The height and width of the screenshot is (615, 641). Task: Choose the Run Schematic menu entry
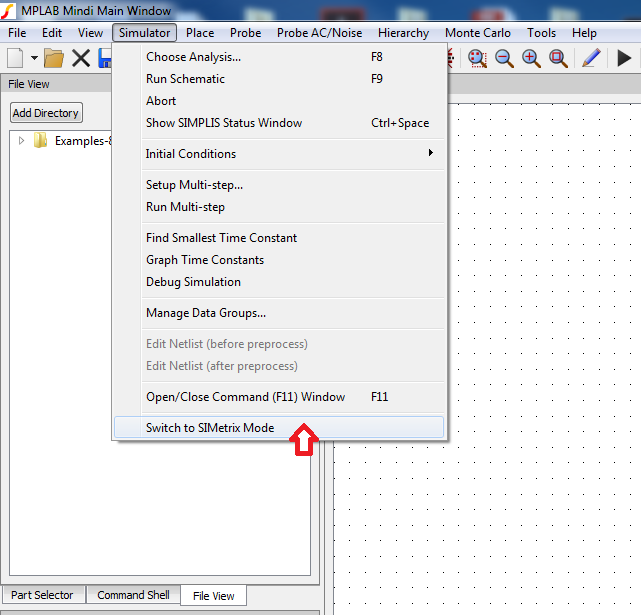[x=186, y=79]
